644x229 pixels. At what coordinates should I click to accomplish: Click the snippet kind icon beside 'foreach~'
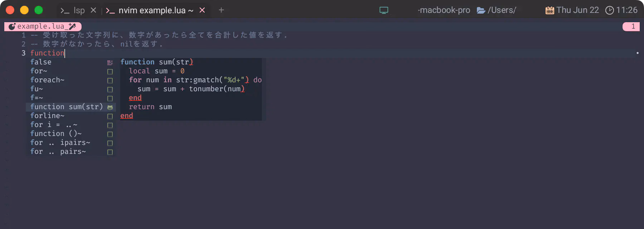110,81
